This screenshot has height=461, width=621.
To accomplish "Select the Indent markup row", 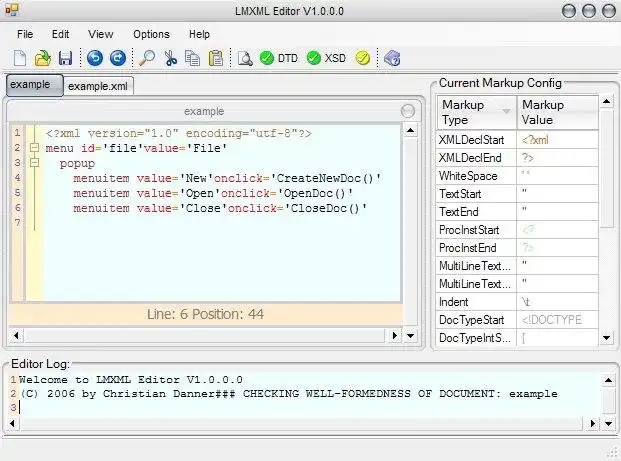I will (517, 302).
